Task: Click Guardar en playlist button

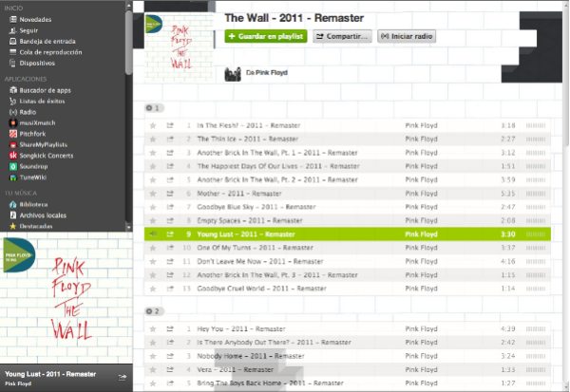Action: click(x=266, y=36)
